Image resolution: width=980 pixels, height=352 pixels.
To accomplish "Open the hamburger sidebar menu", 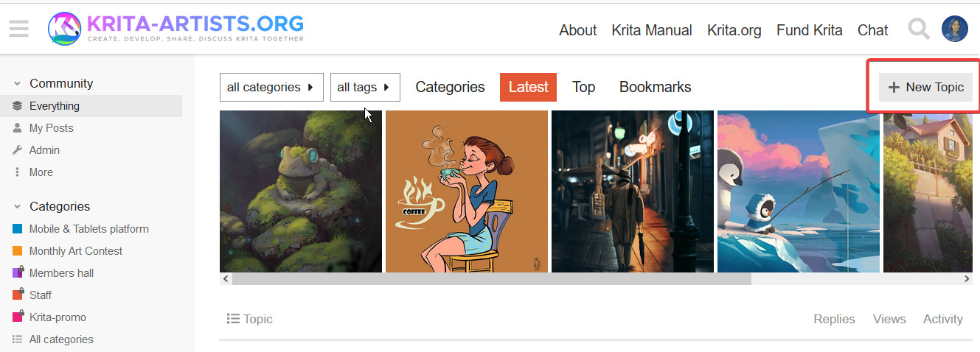I will click(18, 29).
